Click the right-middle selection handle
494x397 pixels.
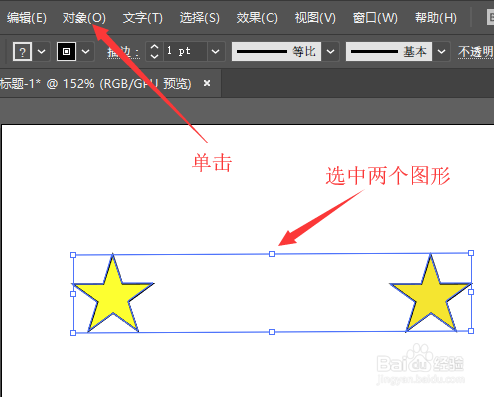click(471, 292)
